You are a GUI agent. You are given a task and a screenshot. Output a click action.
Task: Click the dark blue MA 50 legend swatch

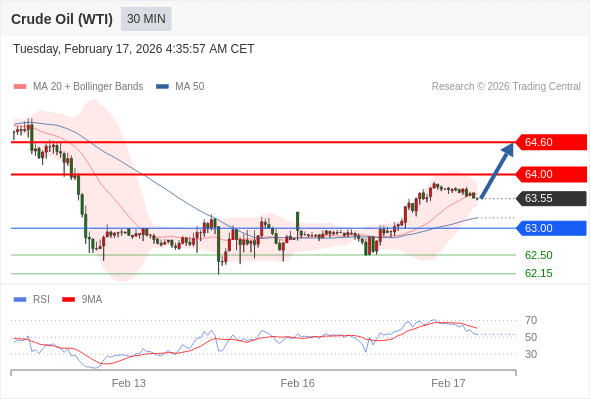(162, 87)
